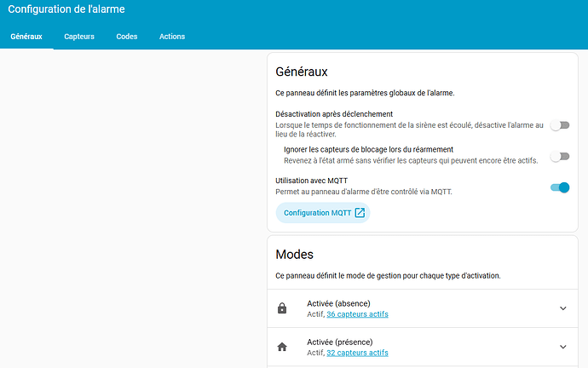Image resolution: width=588 pixels, height=368 pixels.
Task: Click the lock icon for absence mode
Action: pyautogui.click(x=282, y=308)
